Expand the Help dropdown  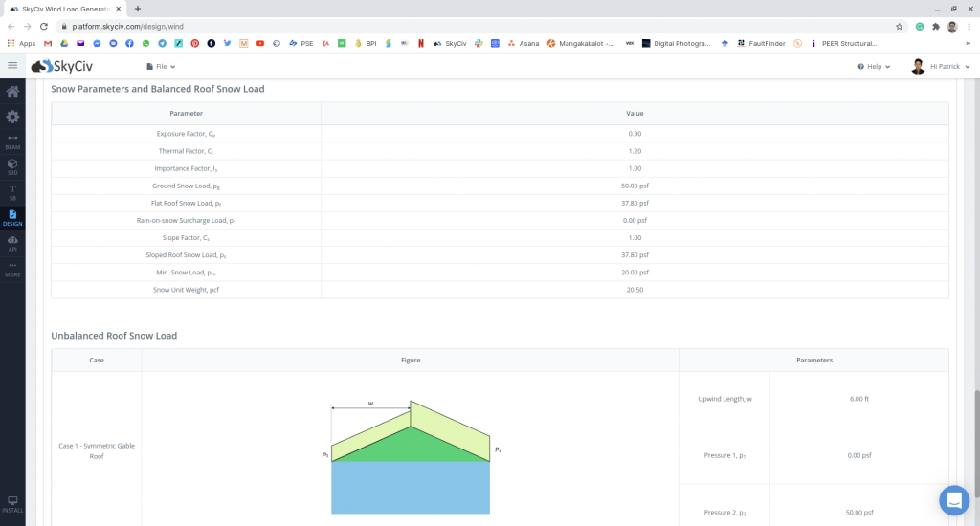tap(874, 67)
